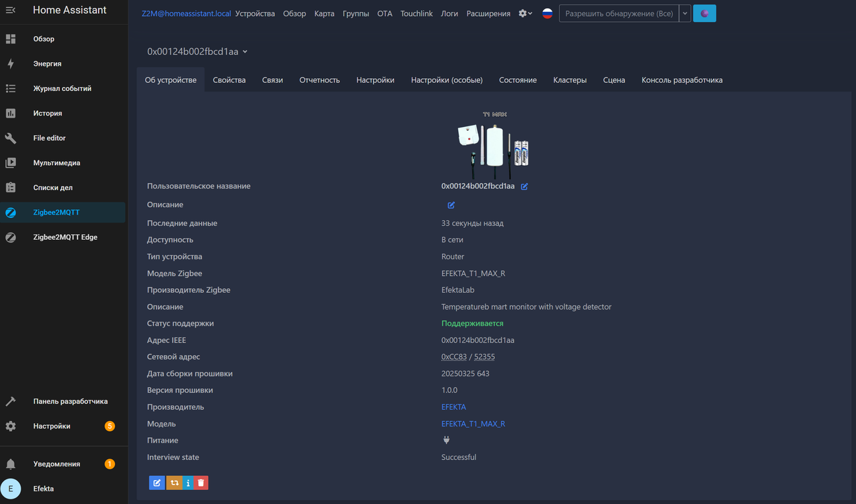This screenshot has width=856, height=504.
Task: Click the Z2M@homeassistant.local link
Action: [x=186, y=13]
